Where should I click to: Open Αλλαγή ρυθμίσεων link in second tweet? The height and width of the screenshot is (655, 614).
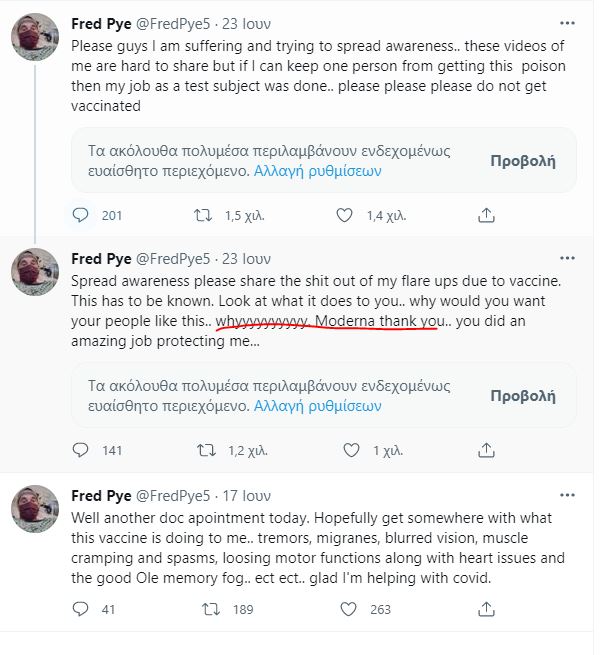317,405
